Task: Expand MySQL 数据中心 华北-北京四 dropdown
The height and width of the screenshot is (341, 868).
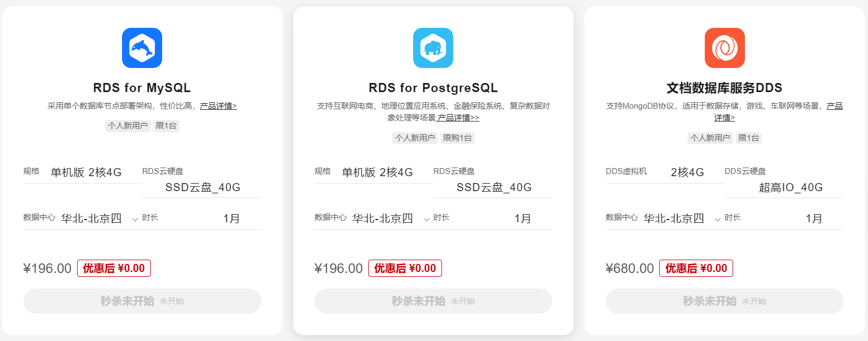Action: click(100, 218)
